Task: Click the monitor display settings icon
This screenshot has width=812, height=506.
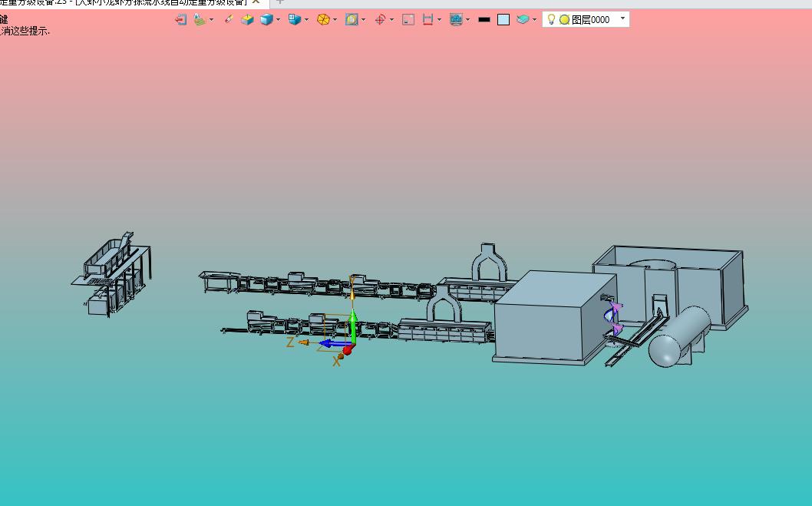Action: [x=456, y=20]
